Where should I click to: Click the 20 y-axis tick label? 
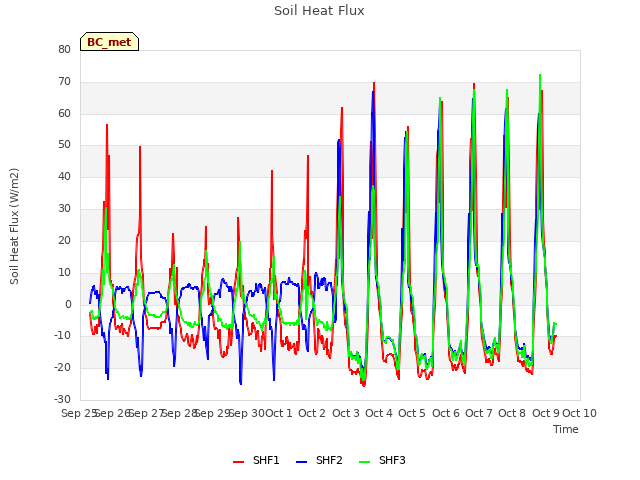pyautogui.click(x=64, y=240)
